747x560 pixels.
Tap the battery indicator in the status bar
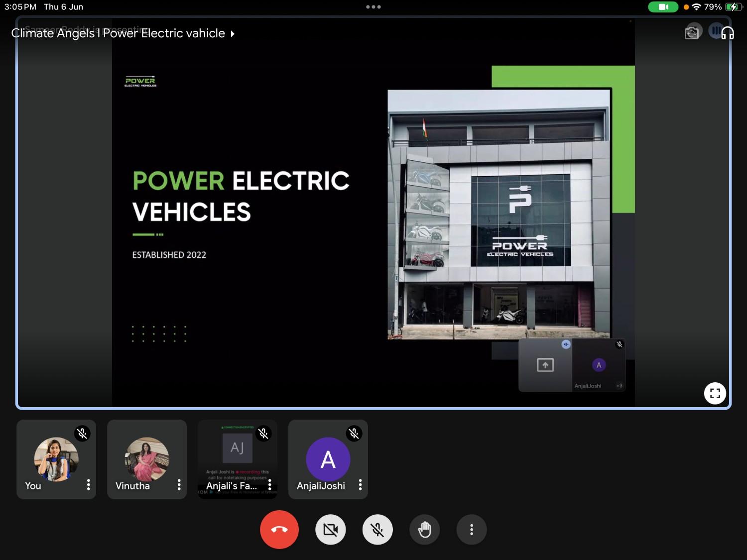[734, 7]
